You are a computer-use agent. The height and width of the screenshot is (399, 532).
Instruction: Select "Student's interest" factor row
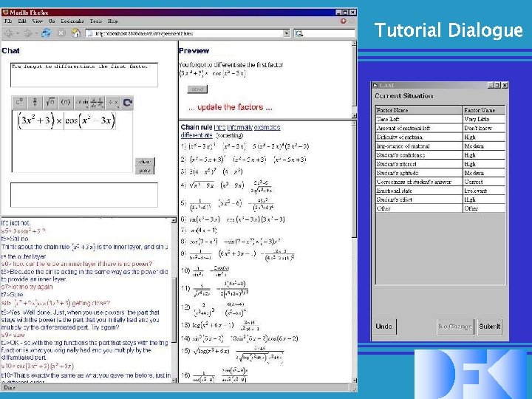[x=419, y=164]
